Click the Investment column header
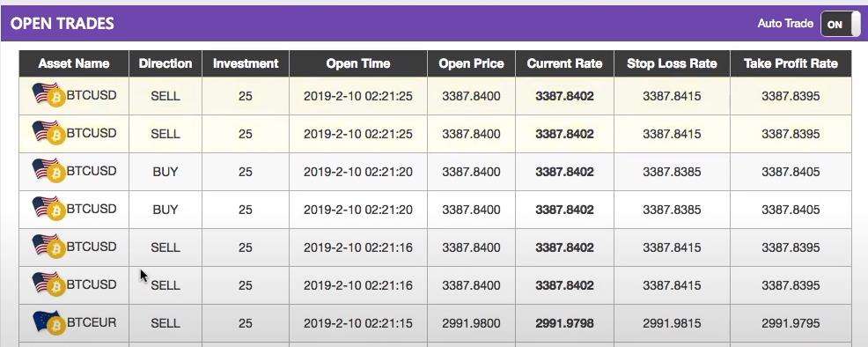This screenshot has height=347, width=868. [x=246, y=63]
